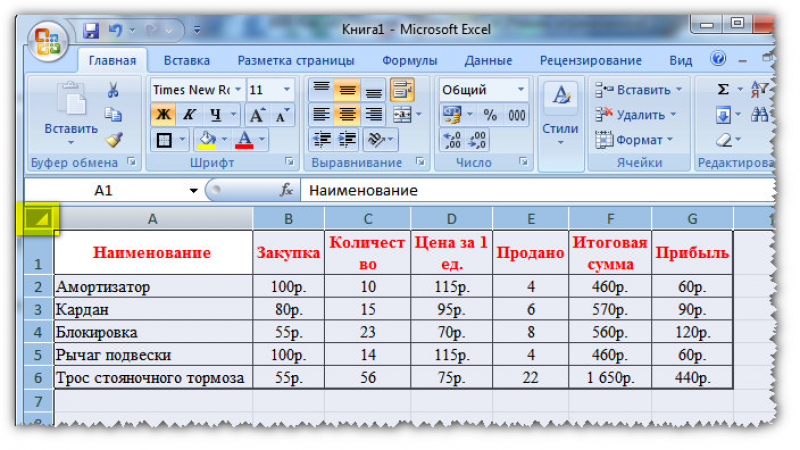Open the Find and Select binoculars
The image size is (800, 450).
pyautogui.click(x=760, y=115)
